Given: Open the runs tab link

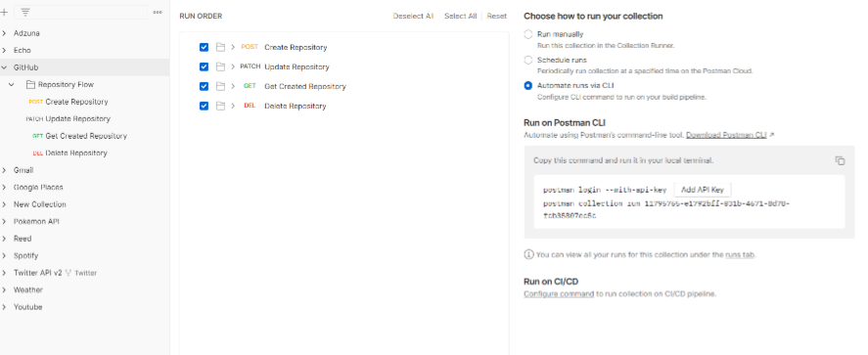Looking at the screenshot, I should 740,255.
